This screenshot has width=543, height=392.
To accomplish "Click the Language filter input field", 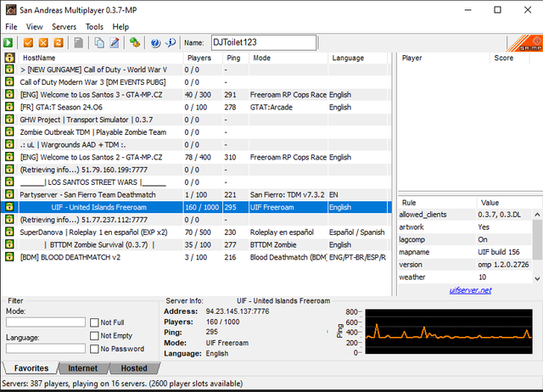I will (46, 349).
